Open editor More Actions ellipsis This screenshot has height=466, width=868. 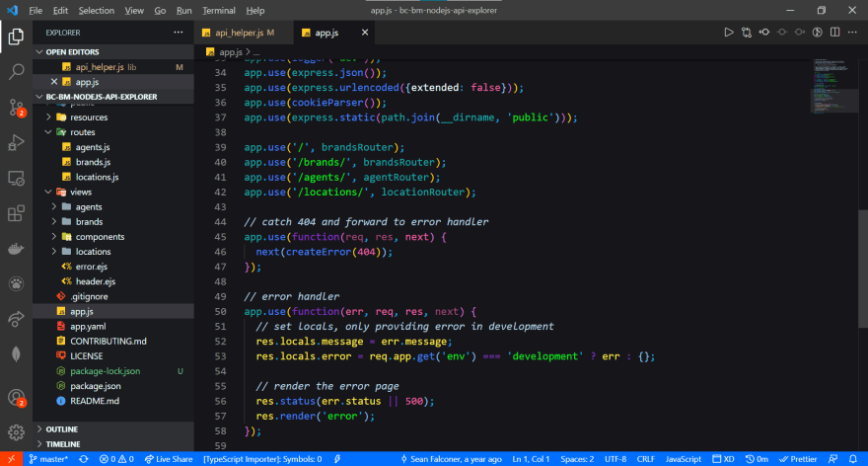pyautogui.click(x=852, y=33)
